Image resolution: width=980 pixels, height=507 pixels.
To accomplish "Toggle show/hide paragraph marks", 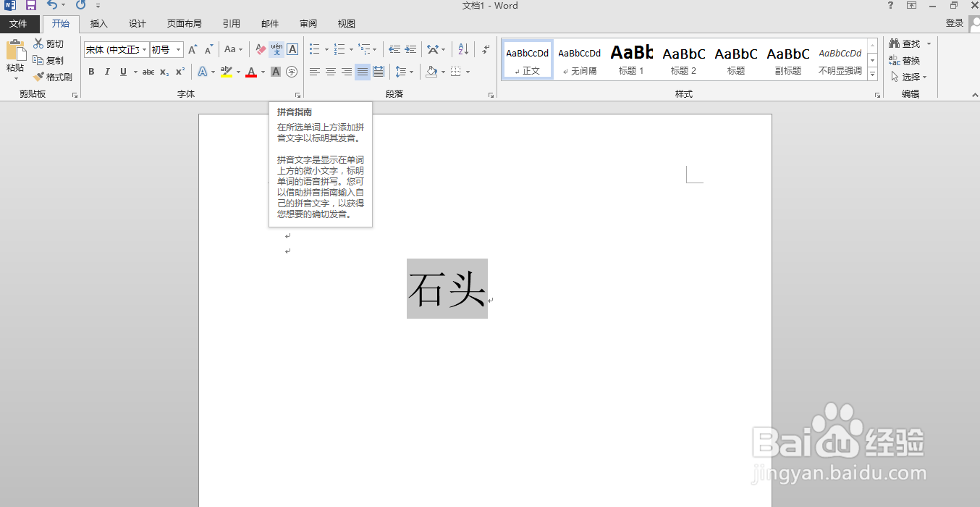I will pos(486,50).
